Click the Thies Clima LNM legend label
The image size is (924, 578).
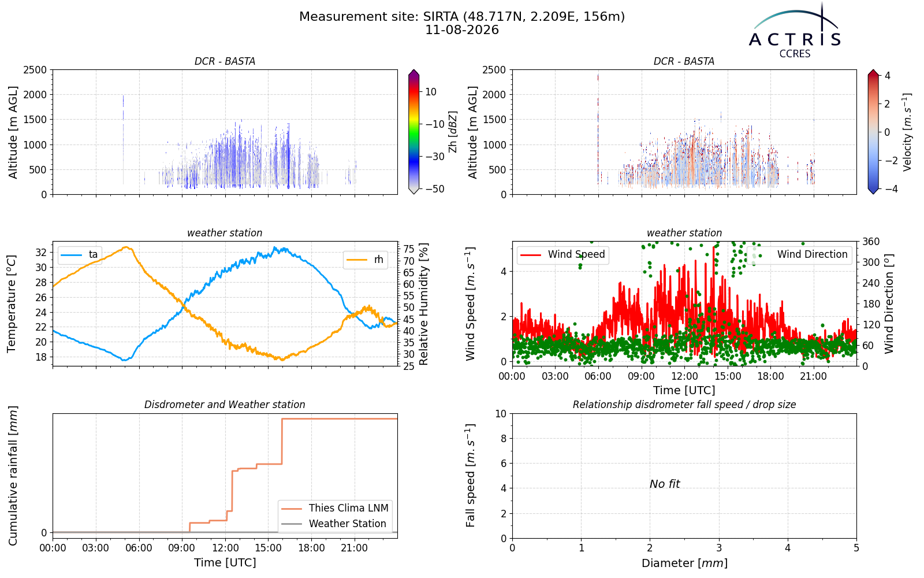[348, 508]
